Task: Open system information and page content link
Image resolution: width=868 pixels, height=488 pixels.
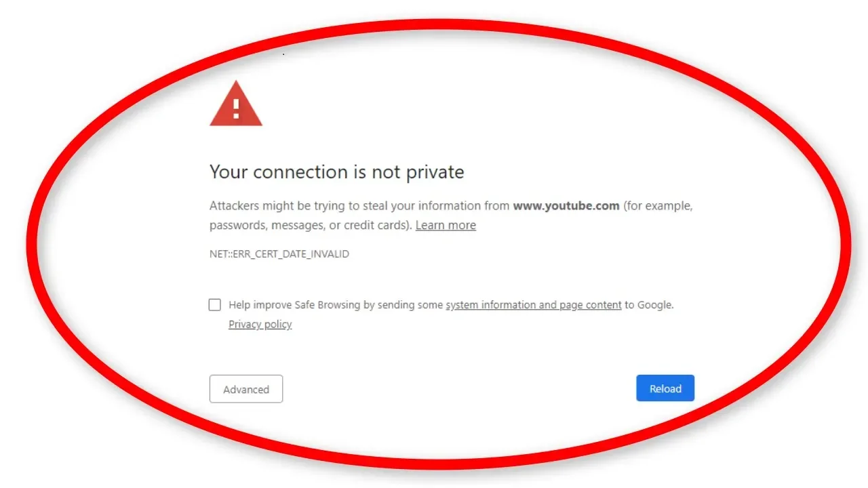Action: coord(533,305)
